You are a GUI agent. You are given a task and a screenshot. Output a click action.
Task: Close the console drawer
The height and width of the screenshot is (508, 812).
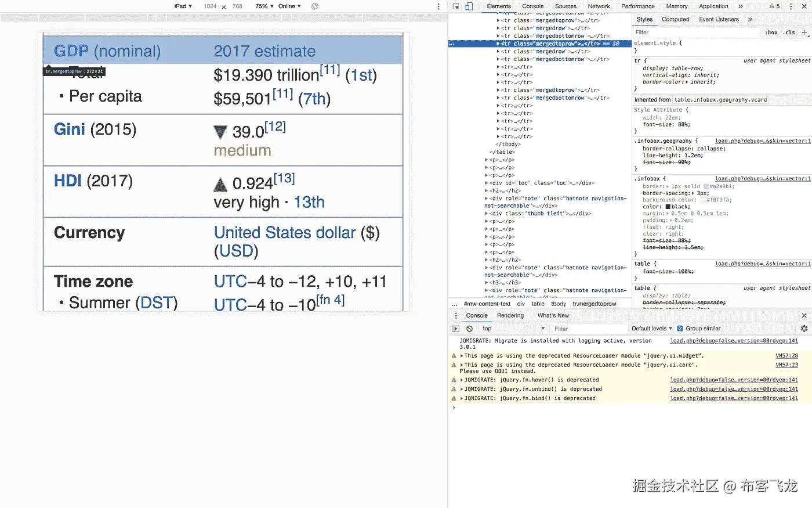(x=804, y=315)
